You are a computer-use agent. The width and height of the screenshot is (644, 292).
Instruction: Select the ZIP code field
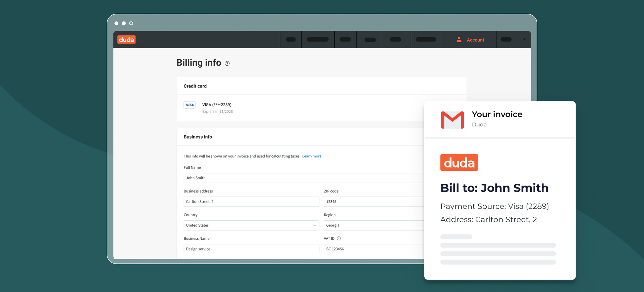374,202
